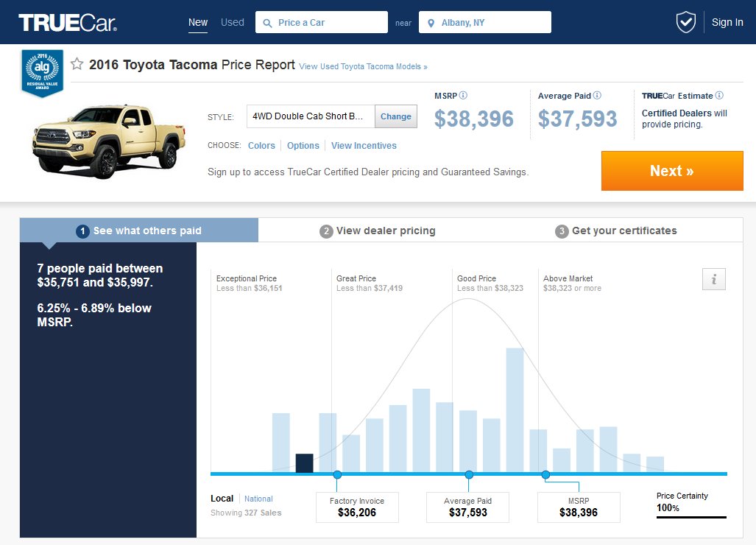756x545 pixels.
Task: Click '7 people paid between' summary text
Action: (x=100, y=275)
